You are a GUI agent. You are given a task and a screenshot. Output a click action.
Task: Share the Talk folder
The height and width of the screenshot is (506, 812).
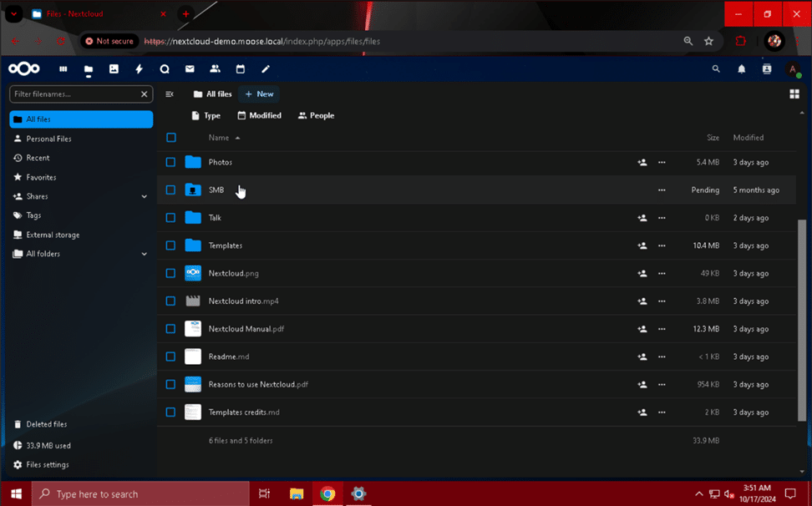pos(642,218)
